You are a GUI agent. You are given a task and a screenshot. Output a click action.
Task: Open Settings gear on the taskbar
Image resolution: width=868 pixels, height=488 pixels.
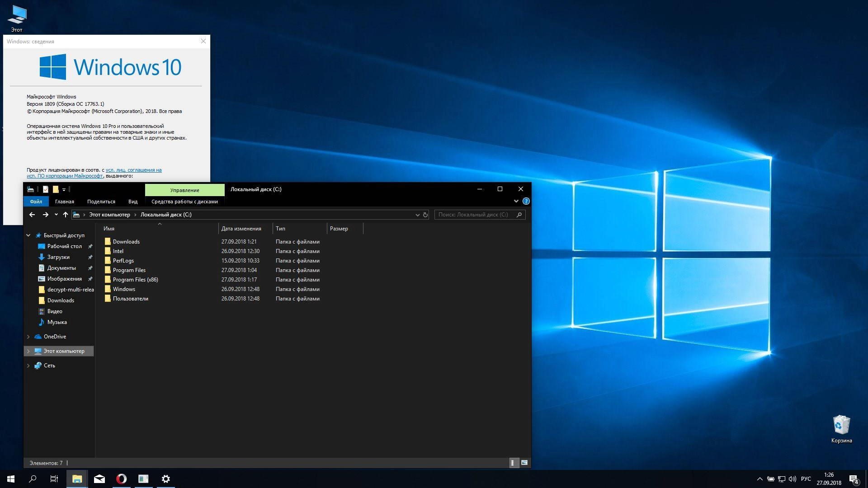tap(165, 479)
